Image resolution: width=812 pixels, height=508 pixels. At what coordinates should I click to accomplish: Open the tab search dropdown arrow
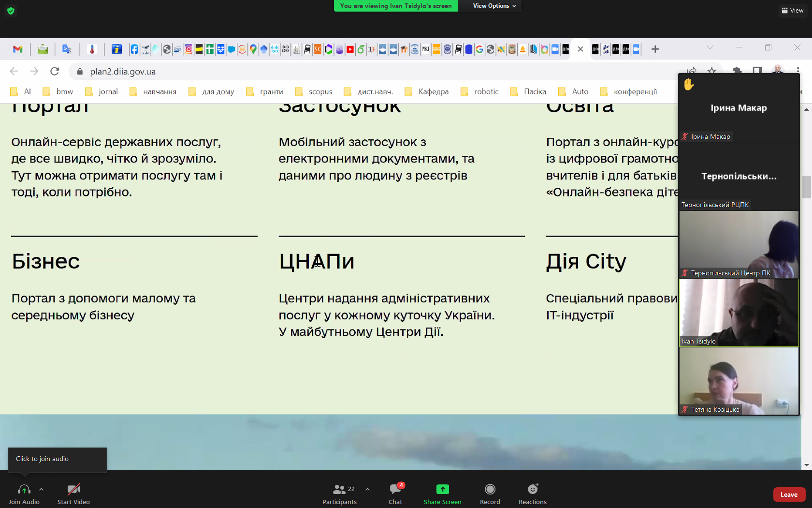click(710, 47)
